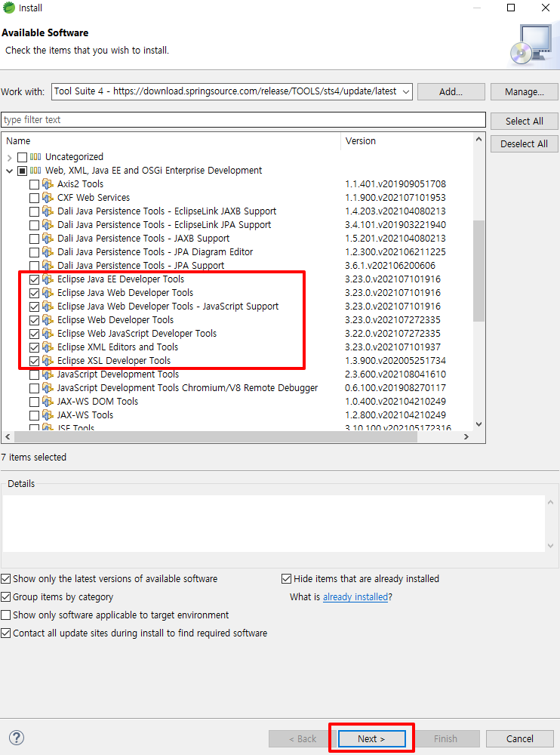Click the Axis2 Tools feature icon
This screenshot has width=560, height=755.
(48, 184)
